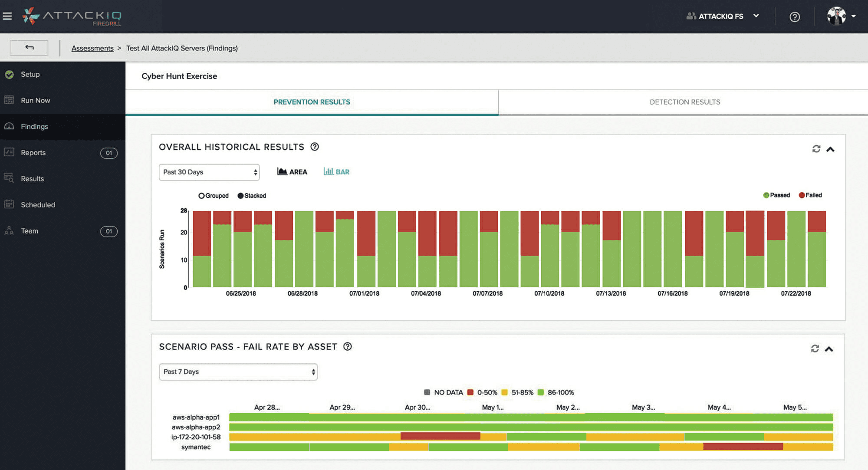Open the AttackIQ FS account switcher
Image resolution: width=868 pixels, height=470 pixels.
(x=723, y=16)
